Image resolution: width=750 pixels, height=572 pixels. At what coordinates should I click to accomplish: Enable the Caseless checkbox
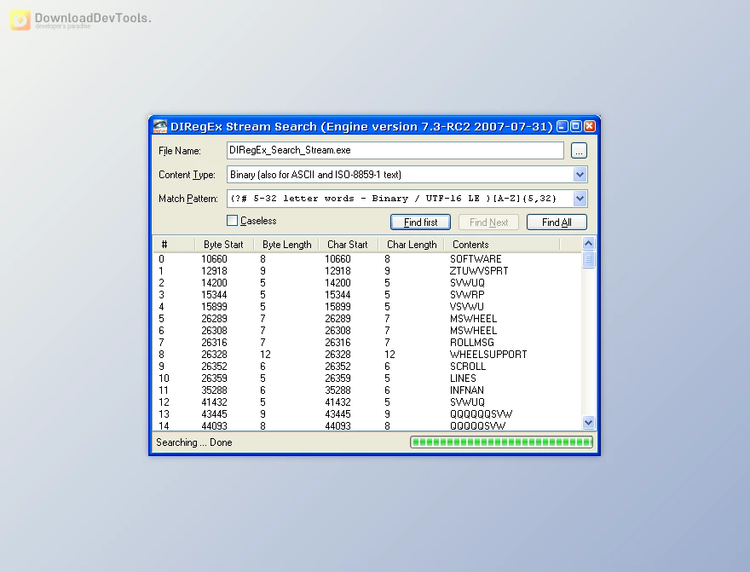[232, 220]
